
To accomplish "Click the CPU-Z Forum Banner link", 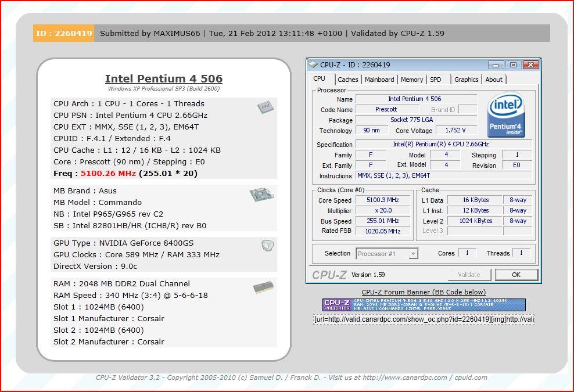I will click(x=424, y=292).
